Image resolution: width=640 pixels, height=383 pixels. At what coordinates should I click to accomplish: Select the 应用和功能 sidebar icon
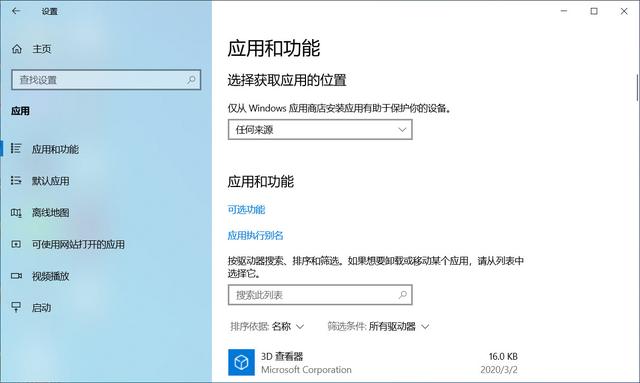(16, 149)
